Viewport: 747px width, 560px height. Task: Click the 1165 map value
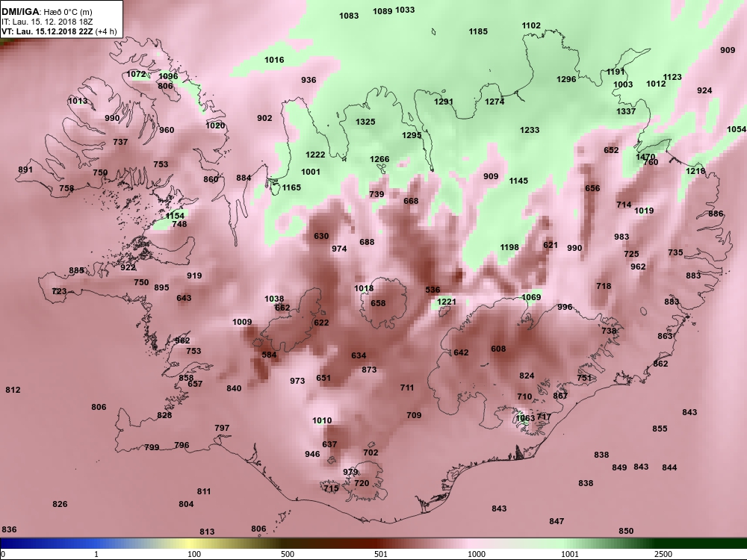(291, 187)
